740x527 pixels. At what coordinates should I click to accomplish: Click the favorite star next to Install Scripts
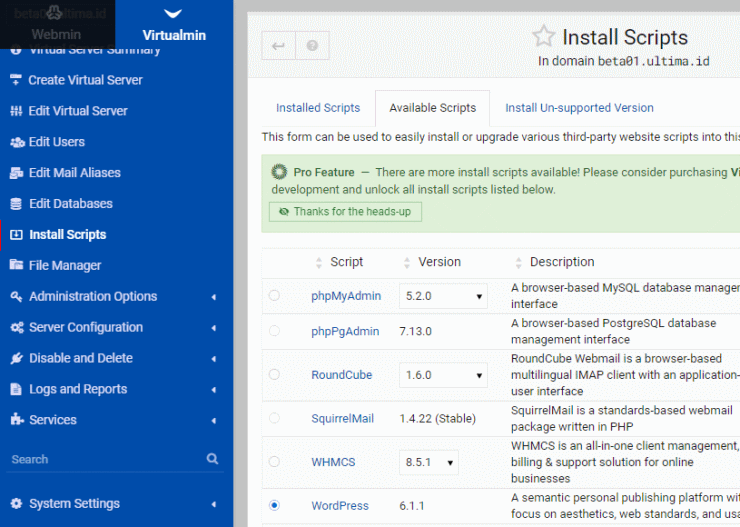click(x=544, y=36)
